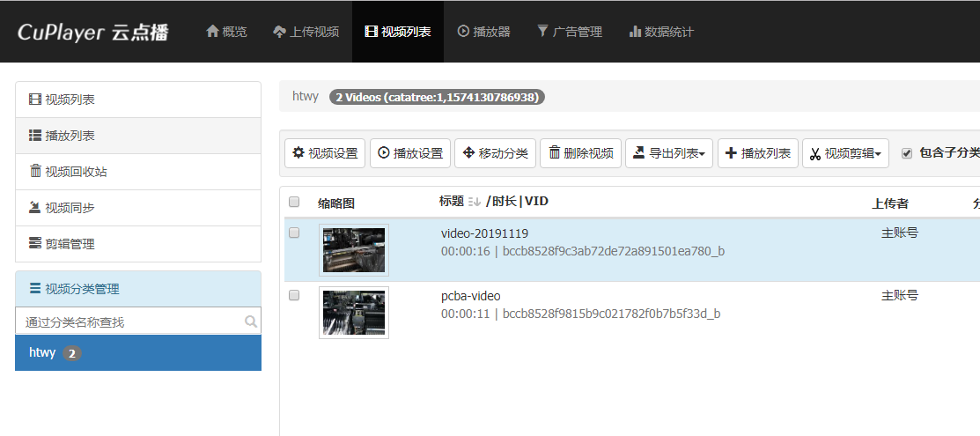
Task: Click the cloud upload icon in navbar
Action: point(279,32)
